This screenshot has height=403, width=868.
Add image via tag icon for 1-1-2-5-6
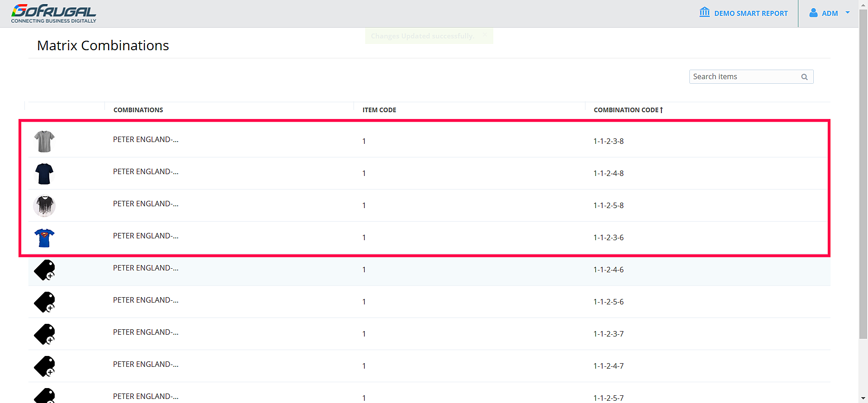coord(44,302)
